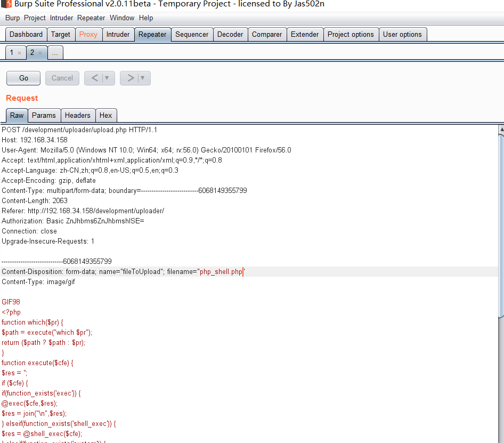Open the Project options tab
This screenshot has width=504, height=443.
(x=351, y=35)
